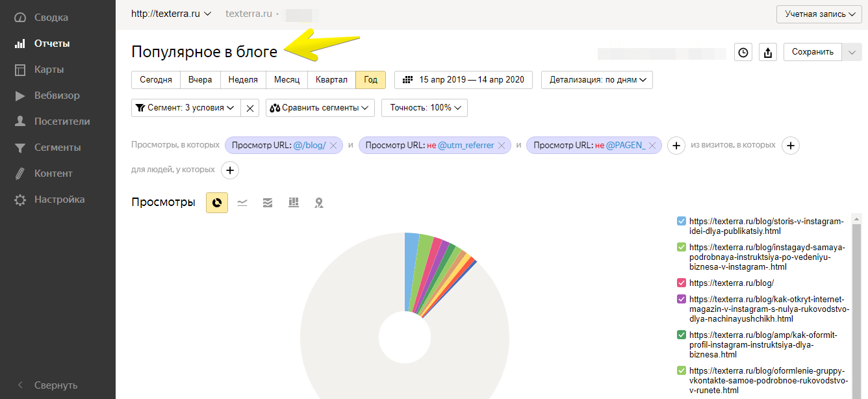The height and width of the screenshot is (399, 868).
Task: Add a view condition after @PAGEN_
Action: click(x=676, y=146)
